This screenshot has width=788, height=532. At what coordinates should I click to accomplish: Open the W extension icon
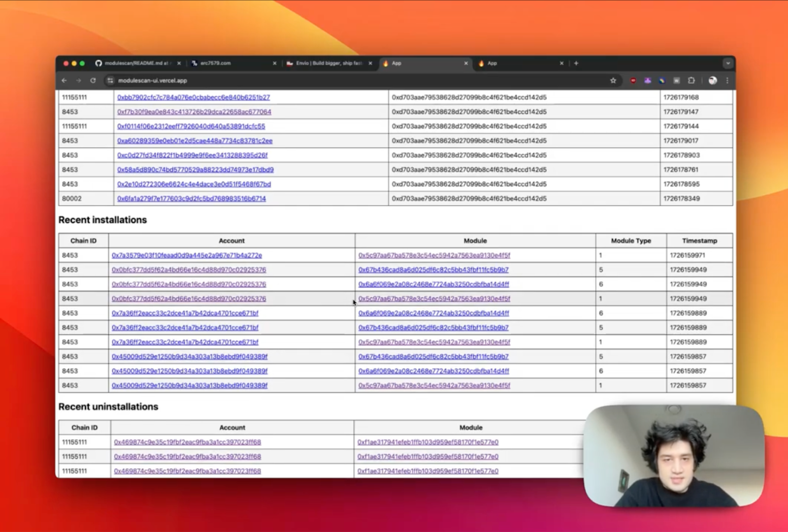tap(677, 80)
